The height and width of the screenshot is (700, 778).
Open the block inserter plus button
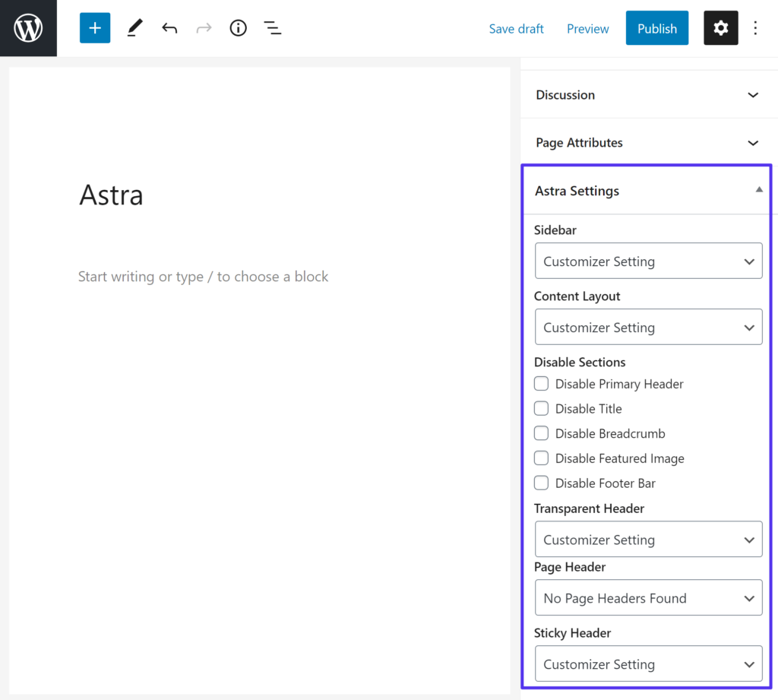click(95, 28)
